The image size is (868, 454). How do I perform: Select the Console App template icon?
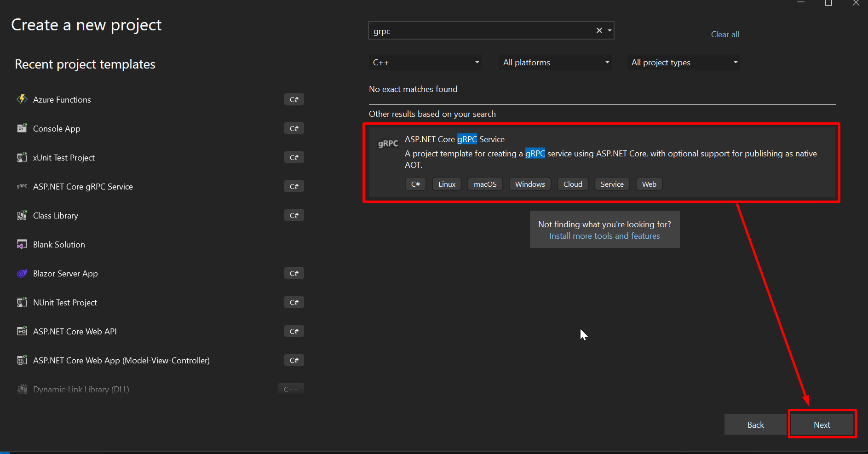click(22, 128)
